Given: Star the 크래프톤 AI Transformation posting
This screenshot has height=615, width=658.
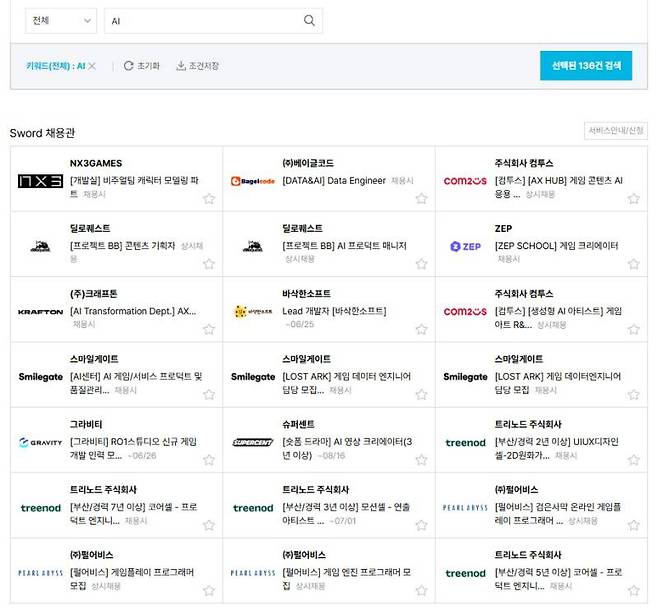Looking at the screenshot, I should pyautogui.click(x=209, y=329).
